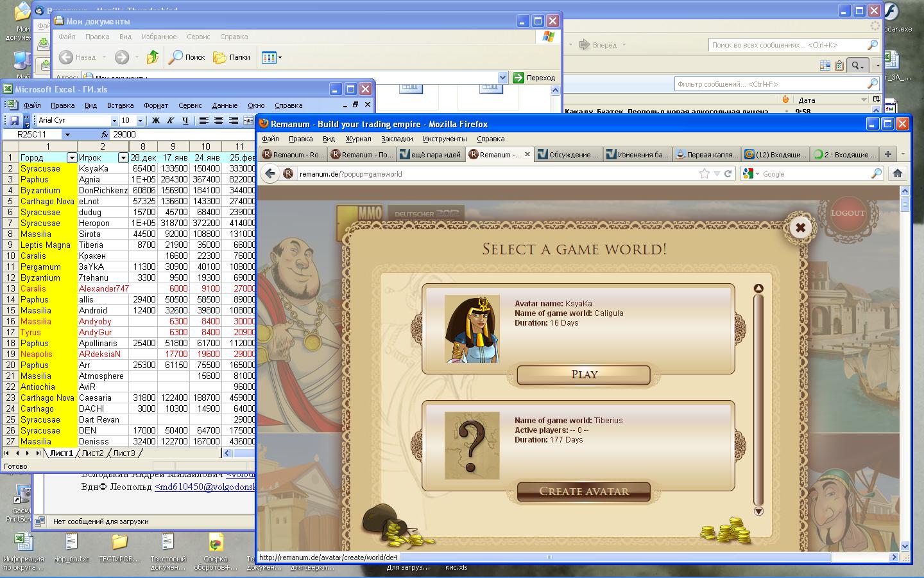Expand the Explorer address bar dropdown
The image size is (924, 578).
coord(502,78)
